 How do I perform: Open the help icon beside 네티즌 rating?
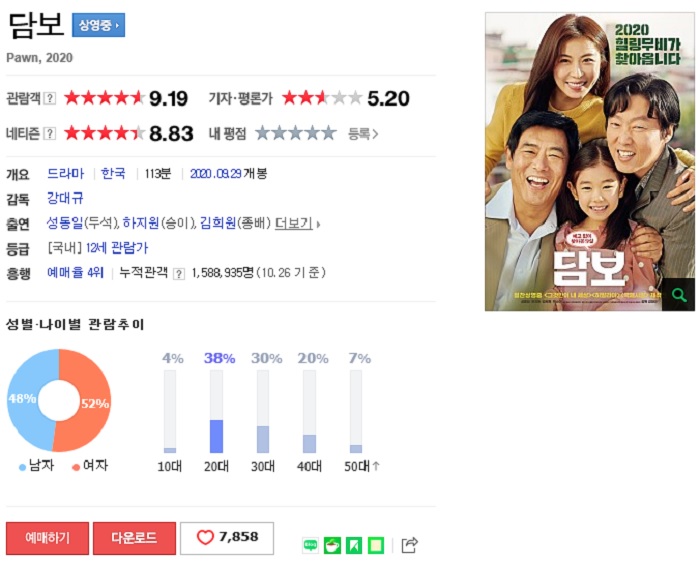pyautogui.click(x=50, y=133)
